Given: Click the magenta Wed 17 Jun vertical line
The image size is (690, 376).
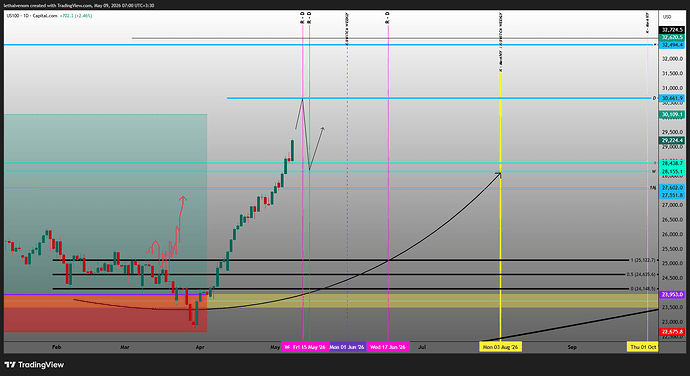Looking at the screenshot, I should click(x=388, y=183).
